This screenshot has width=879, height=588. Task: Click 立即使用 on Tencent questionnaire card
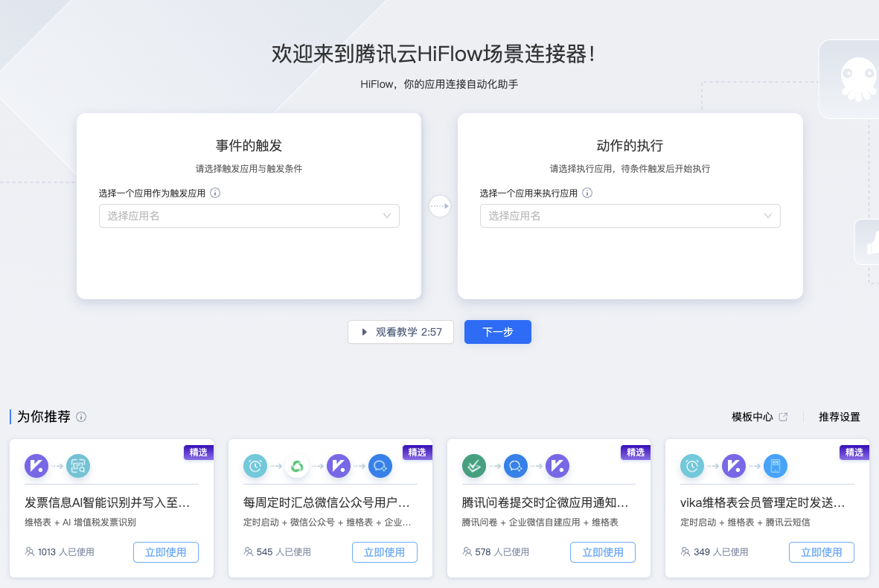click(602, 552)
